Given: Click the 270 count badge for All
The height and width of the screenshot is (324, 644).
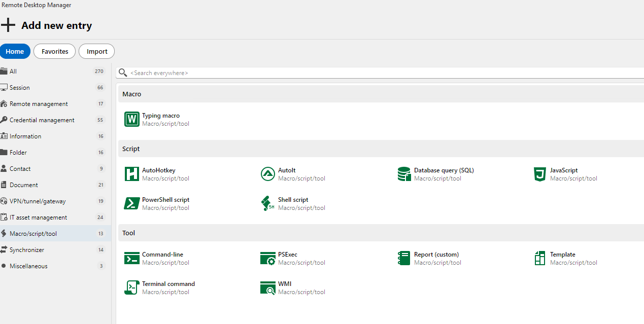Looking at the screenshot, I should tap(99, 71).
